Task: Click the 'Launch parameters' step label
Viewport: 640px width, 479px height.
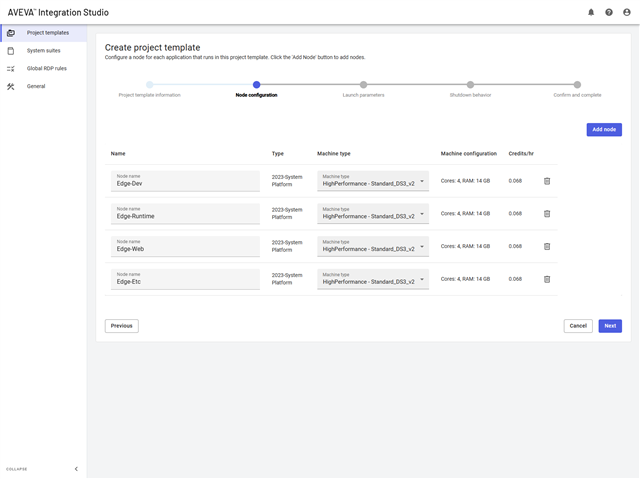Action: (x=363, y=95)
